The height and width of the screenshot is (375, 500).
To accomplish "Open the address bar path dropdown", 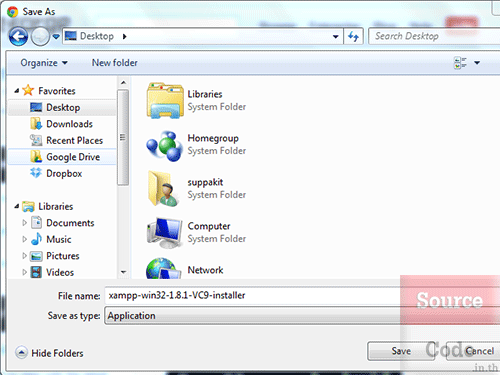I will (x=336, y=36).
